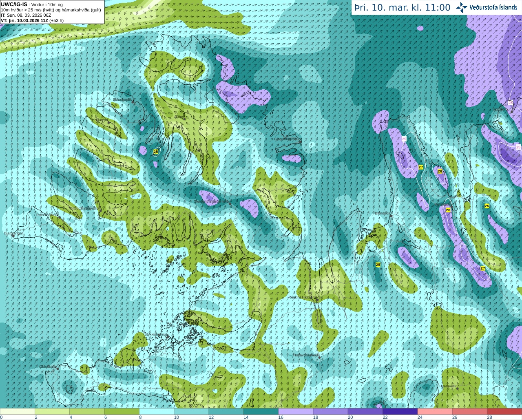This screenshot has width=522, height=420.
Task: Click the Blönduós station label
Action: click(383, 213)
